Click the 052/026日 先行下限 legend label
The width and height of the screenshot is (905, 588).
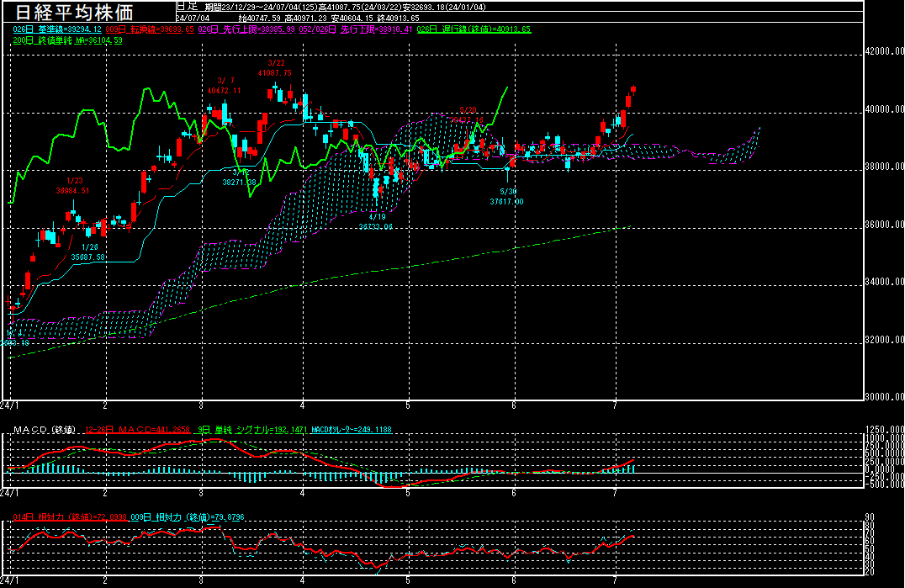tap(356, 29)
